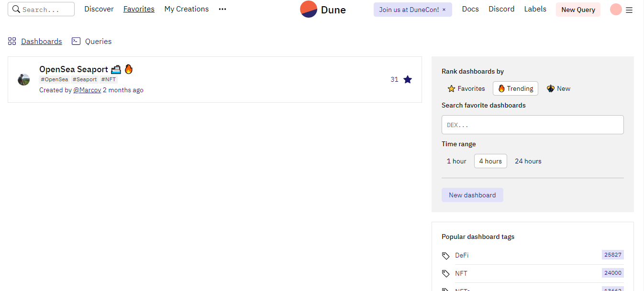
Task: Click the Dashboards grid icon
Action: [12, 41]
